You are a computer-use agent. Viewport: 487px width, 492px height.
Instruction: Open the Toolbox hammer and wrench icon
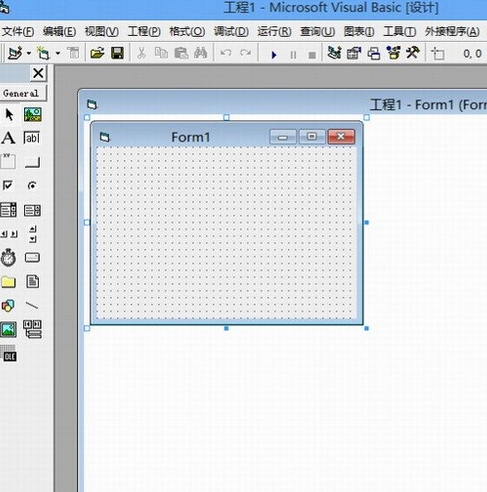(x=413, y=53)
